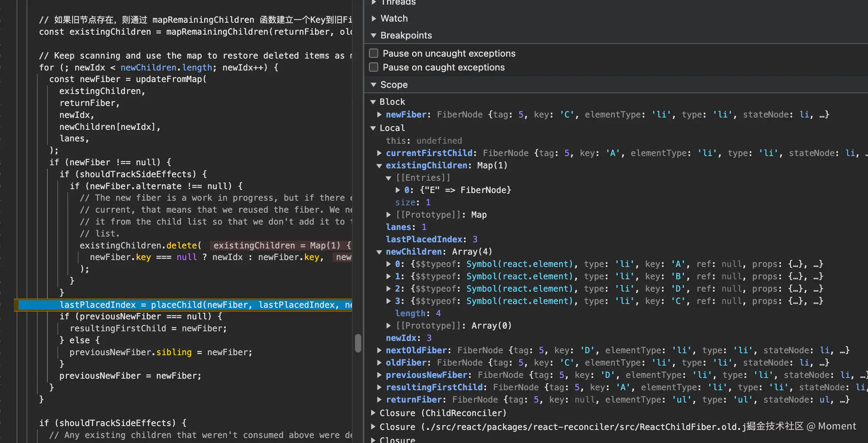Collapse the Scope section
868x443 pixels.
tap(374, 85)
